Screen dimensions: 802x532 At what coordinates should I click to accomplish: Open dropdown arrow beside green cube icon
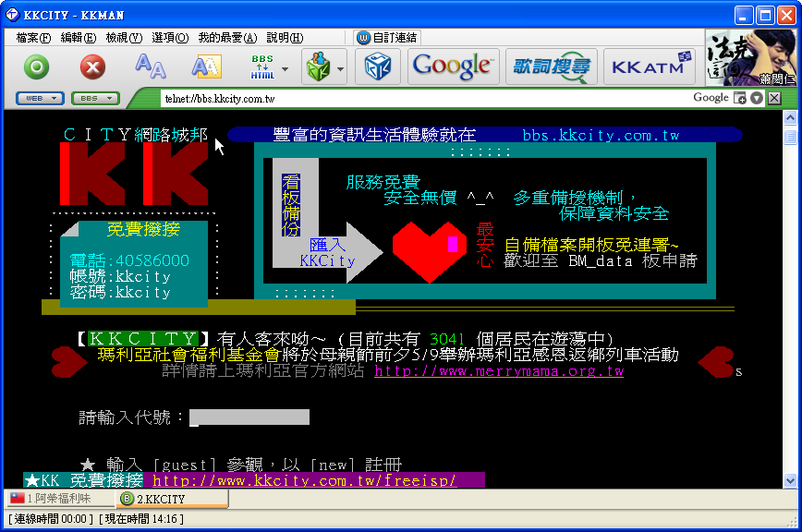click(x=340, y=68)
